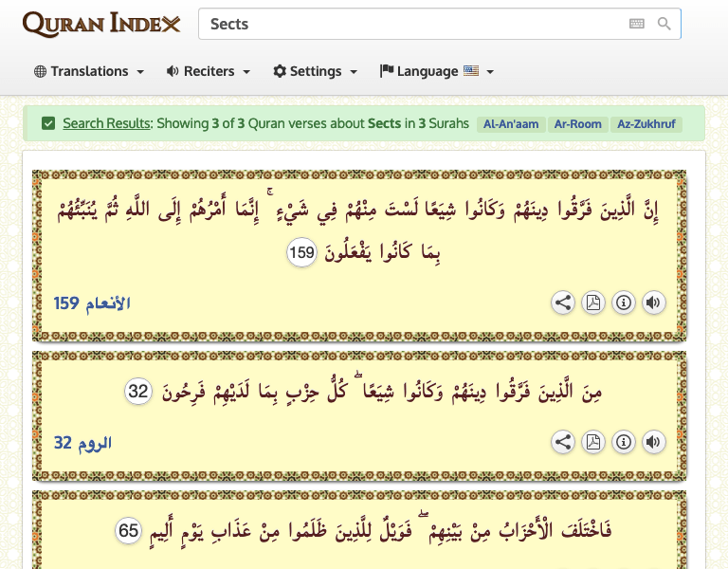
Task: Show info for verse Ar-Room 32
Action: (623, 442)
